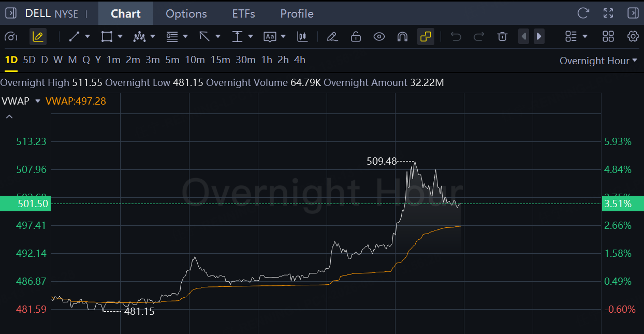Switch to the Options tab
Viewport: 644px width, 334px height.
(186, 13)
